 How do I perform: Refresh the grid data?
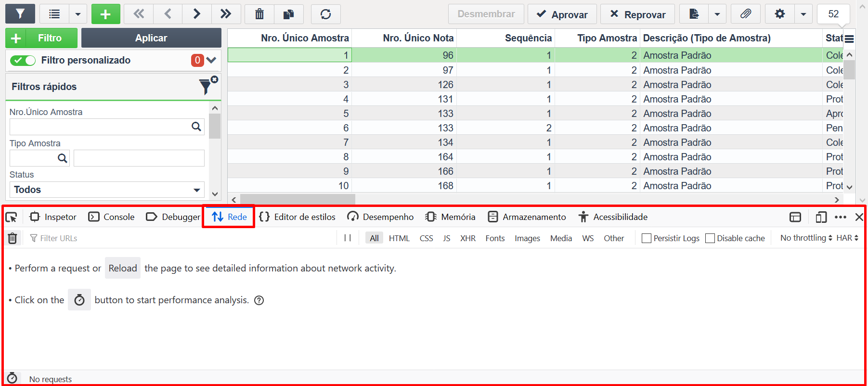(326, 14)
